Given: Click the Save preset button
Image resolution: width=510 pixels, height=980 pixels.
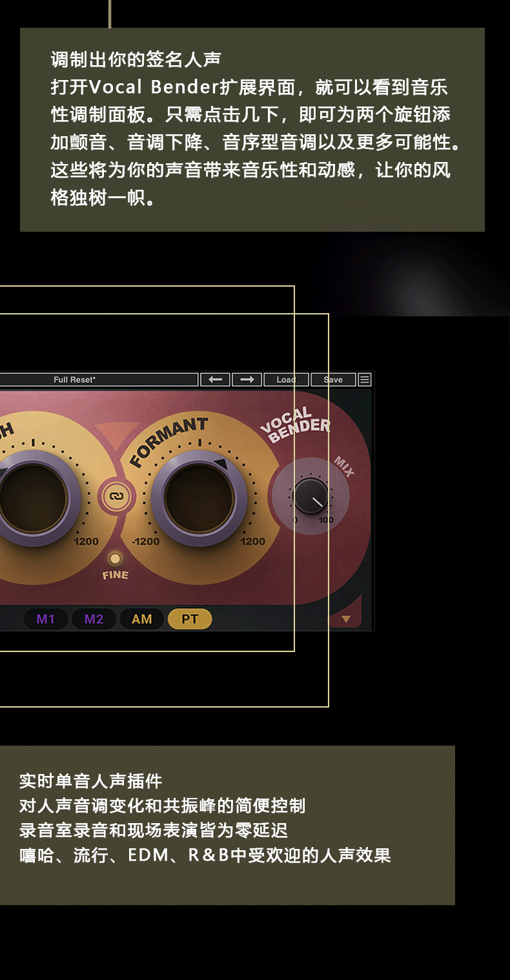Looking at the screenshot, I should [x=333, y=380].
